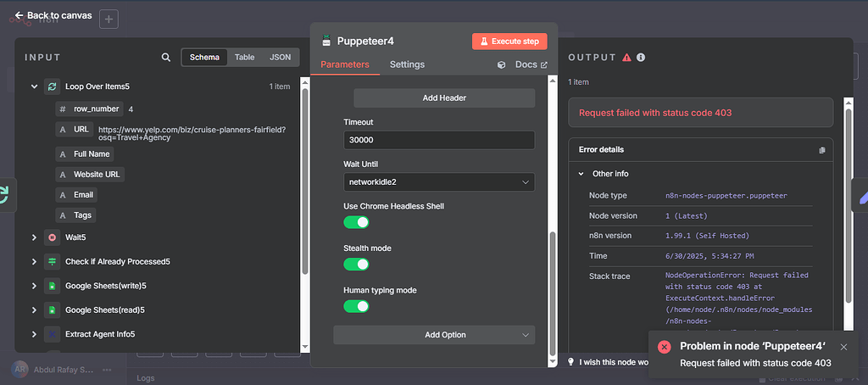Viewport: 868px width, 385px height.
Task: Copy error details with copy icon
Action: click(822, 149)
